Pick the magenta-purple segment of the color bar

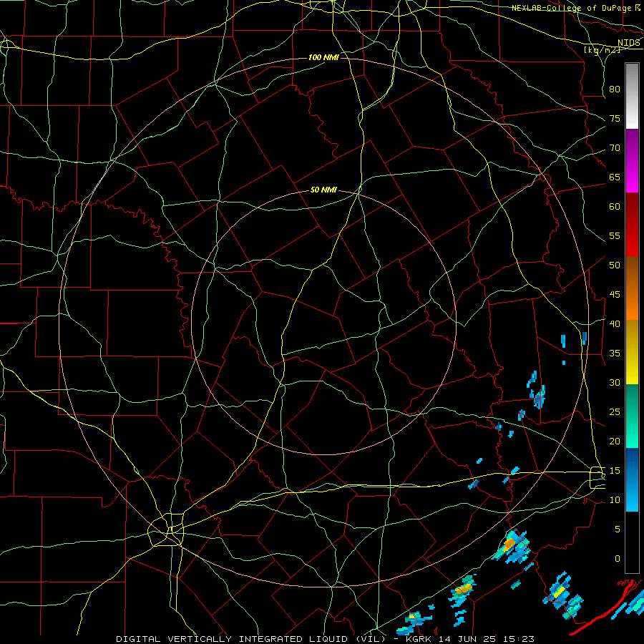point(632,160)
